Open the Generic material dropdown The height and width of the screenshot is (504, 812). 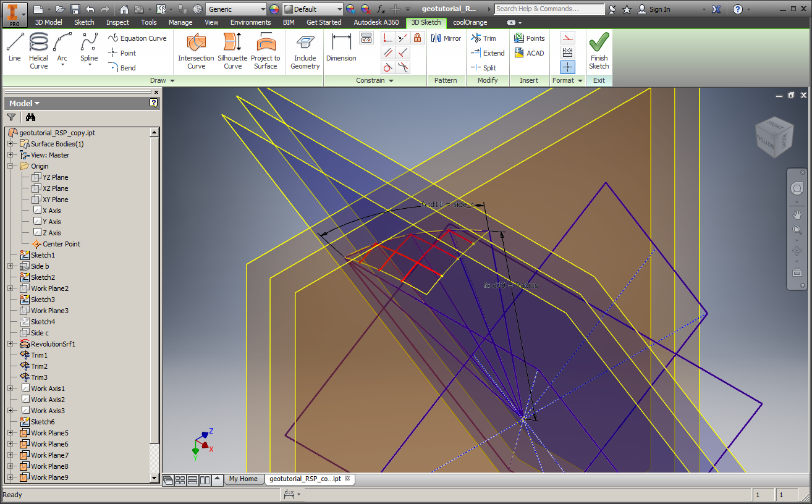pyautogui.click(x=237, y=9)
